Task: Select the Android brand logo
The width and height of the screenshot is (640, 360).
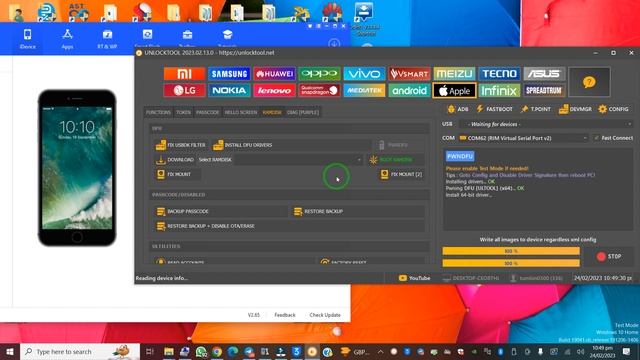Action: coord(409,91)
